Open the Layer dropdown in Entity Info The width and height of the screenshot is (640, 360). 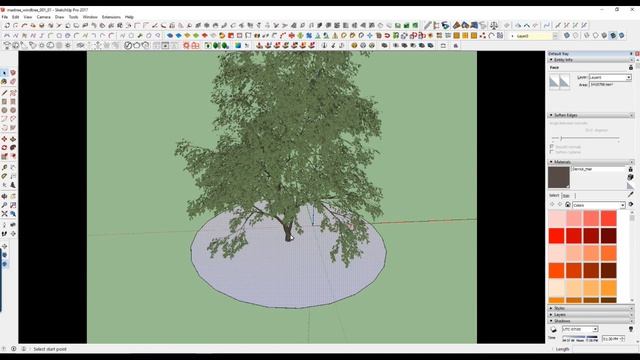[629, 78]
